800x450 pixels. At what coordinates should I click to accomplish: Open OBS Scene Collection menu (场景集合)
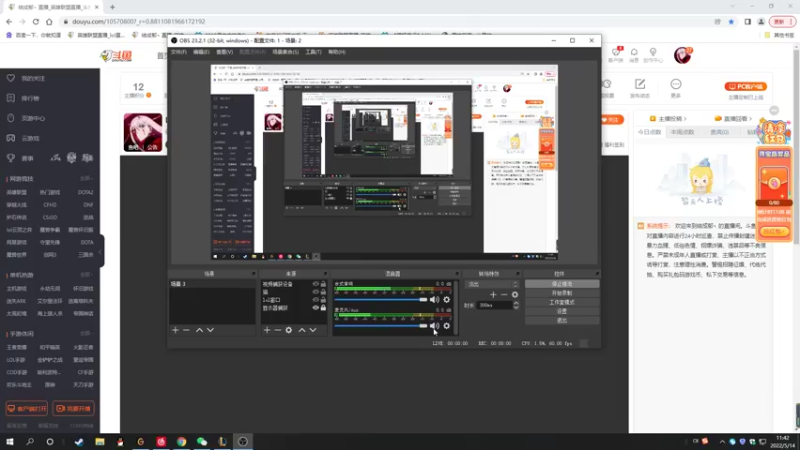(285, 52)
